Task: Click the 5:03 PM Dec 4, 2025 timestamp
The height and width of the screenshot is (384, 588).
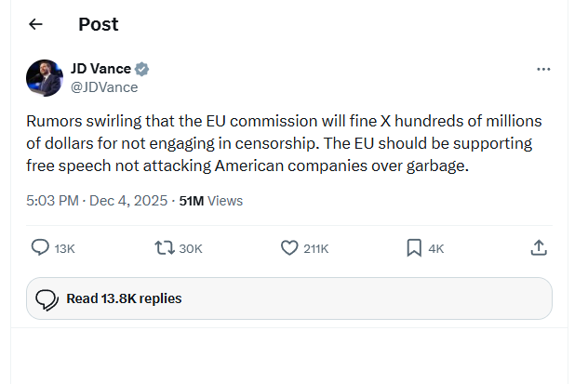Action: [96, 200]
